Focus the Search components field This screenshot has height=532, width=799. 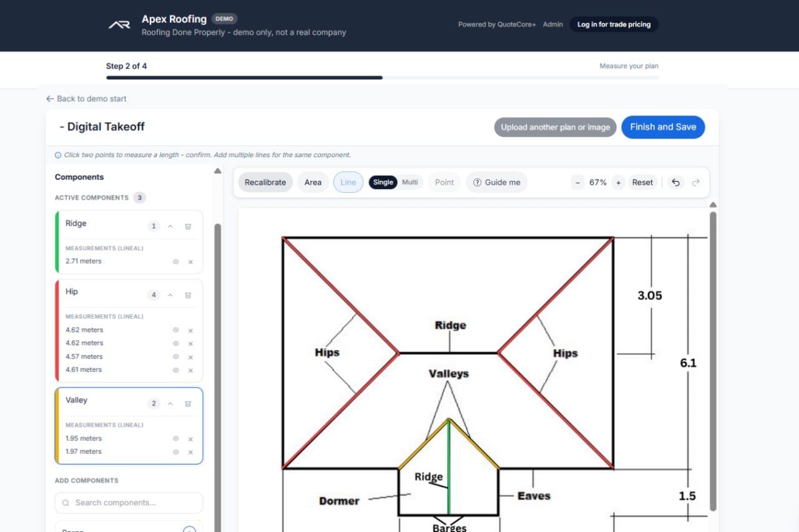(x=129, y=503)
